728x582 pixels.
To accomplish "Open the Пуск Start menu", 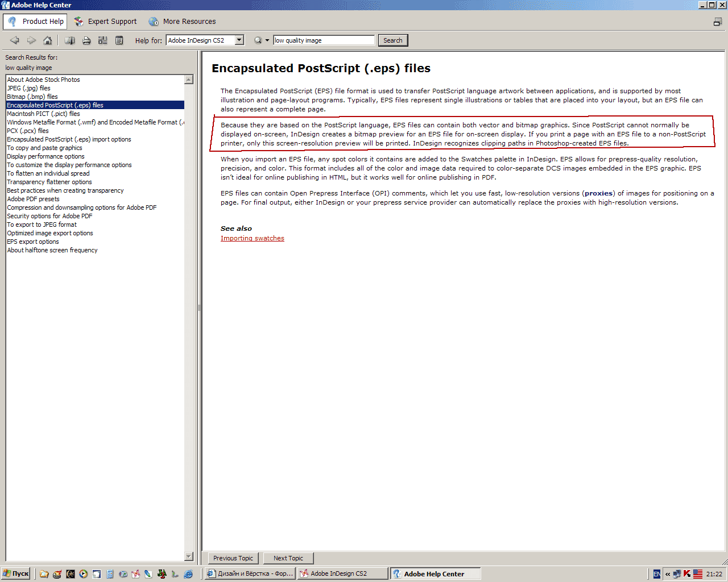I will 16,574.
